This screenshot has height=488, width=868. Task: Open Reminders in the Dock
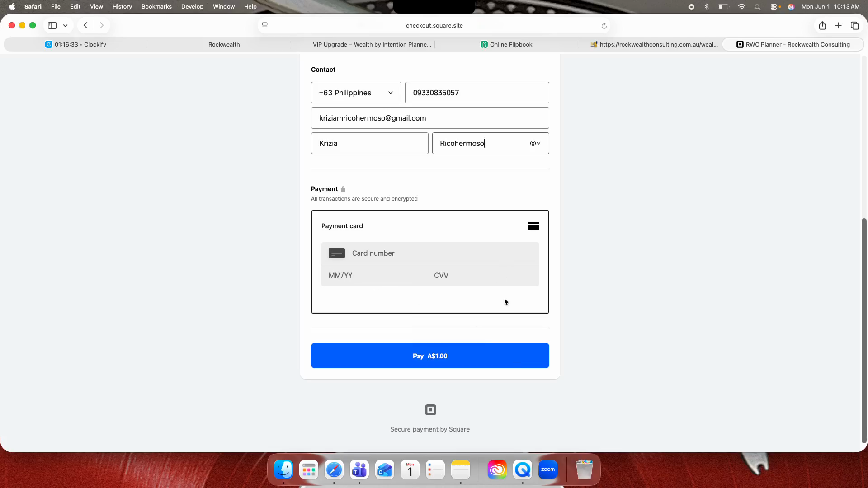pos(435,470)
